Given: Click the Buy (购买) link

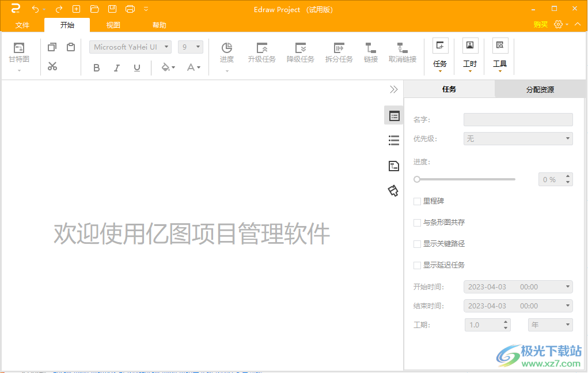Looking at the screenshot, I should tap(540, 24).
